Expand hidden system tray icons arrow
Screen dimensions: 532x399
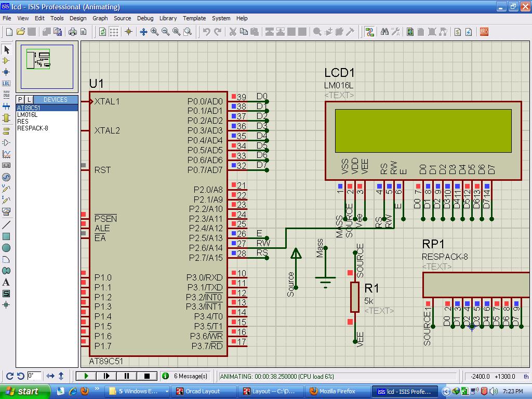click(446, 392)
